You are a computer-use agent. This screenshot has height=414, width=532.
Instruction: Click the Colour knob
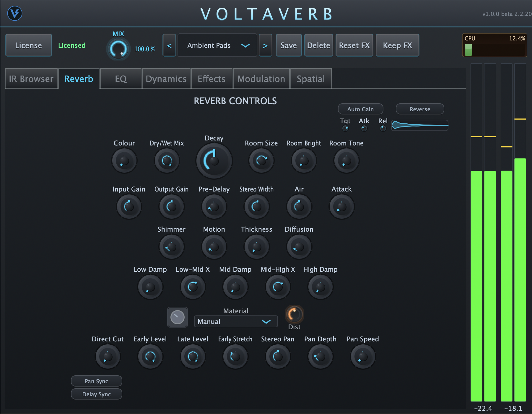point(124,161)
